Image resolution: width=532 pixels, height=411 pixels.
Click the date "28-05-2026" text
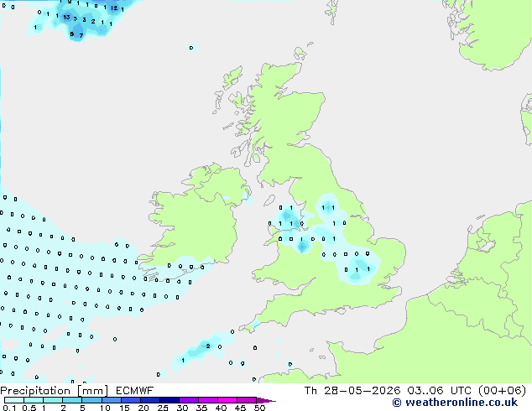(362, 391)
